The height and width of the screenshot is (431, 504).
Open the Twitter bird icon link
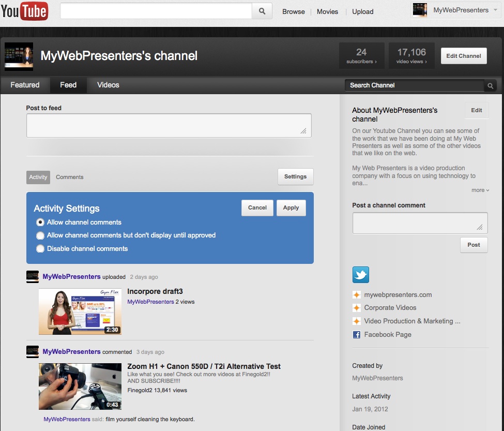[x=361, y=274]
